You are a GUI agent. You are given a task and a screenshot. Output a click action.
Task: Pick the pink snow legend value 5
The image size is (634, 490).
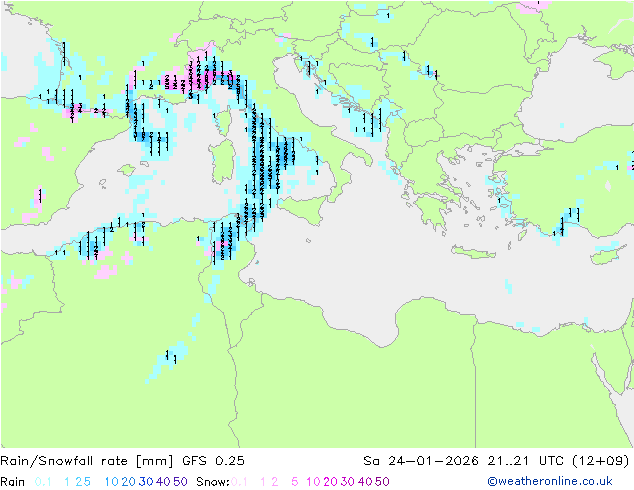[x=295, y=482]
